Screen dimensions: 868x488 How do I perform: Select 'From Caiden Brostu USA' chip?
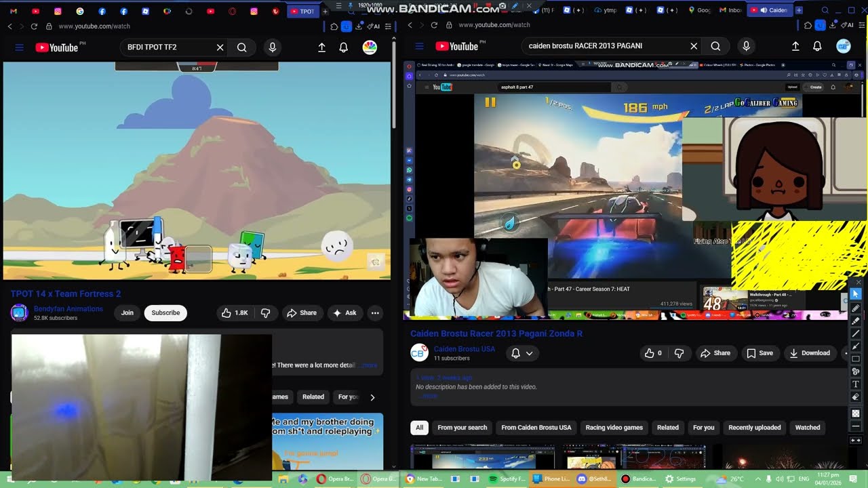(x=536, y=428)
